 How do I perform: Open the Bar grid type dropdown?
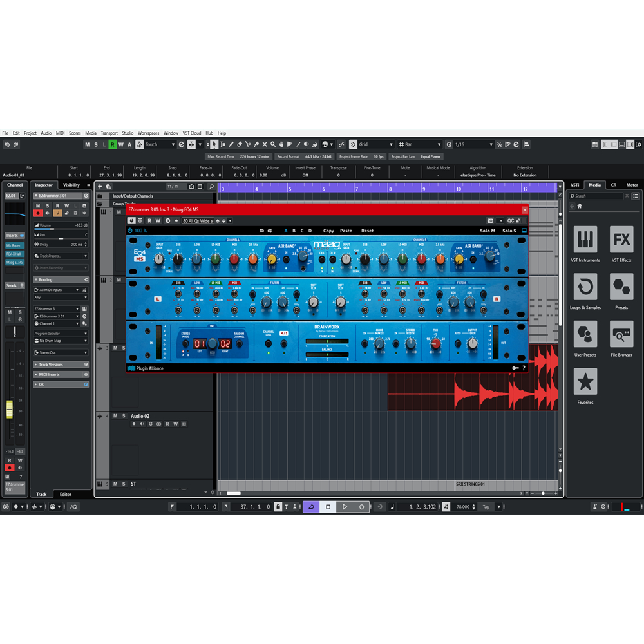coord(419,144)
